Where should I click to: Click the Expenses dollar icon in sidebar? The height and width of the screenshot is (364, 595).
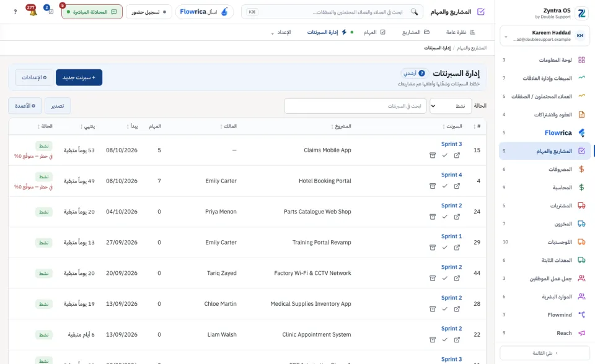pos(581,169)
